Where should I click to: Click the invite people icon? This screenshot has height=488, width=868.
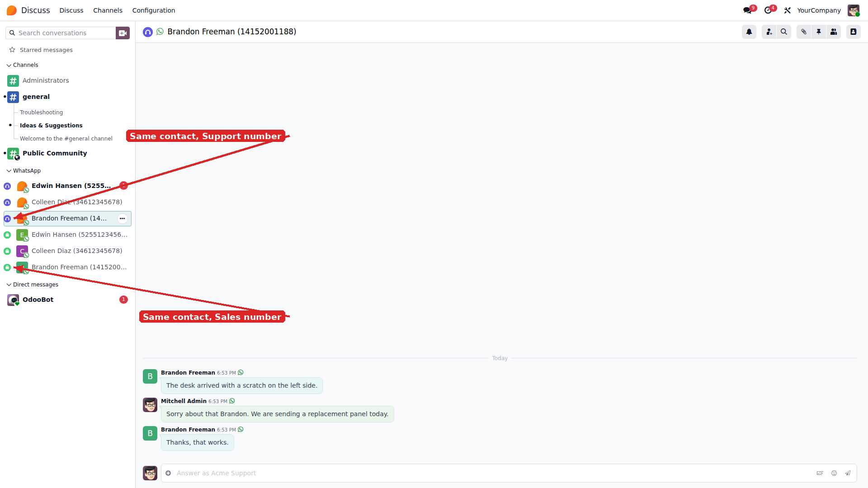point(769,32)
